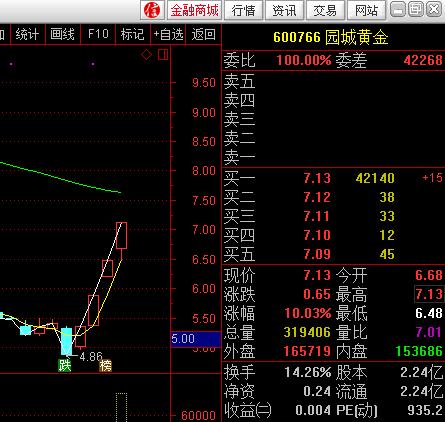Open the 金融商城 button
The width and height of the screenshot is (445, 422).
(194, 10)
